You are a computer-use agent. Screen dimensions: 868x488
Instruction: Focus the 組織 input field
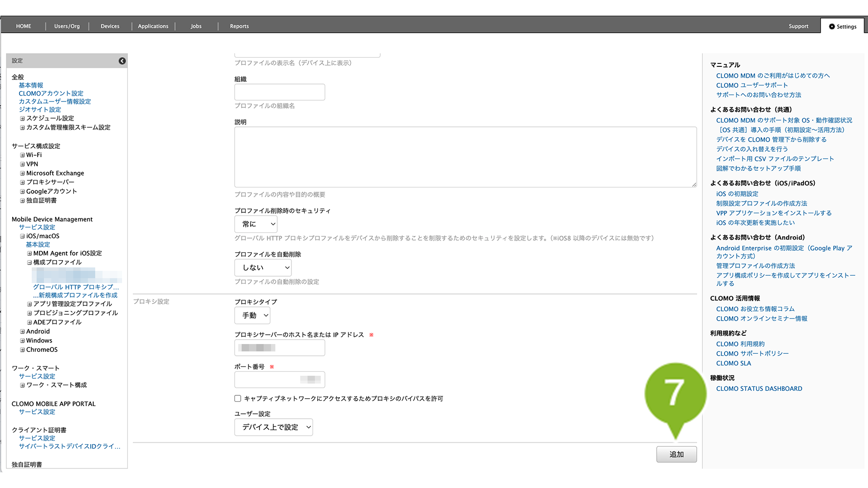[x=279, y=92]
